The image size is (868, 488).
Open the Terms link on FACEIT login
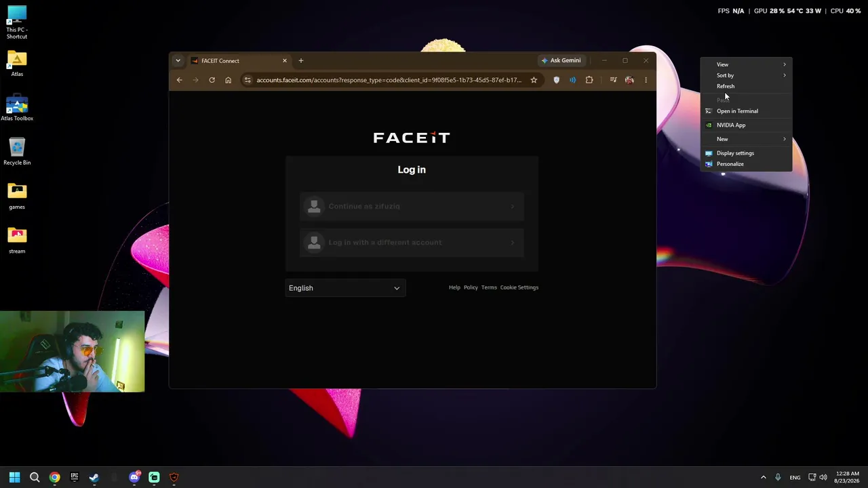click(489, 287)
